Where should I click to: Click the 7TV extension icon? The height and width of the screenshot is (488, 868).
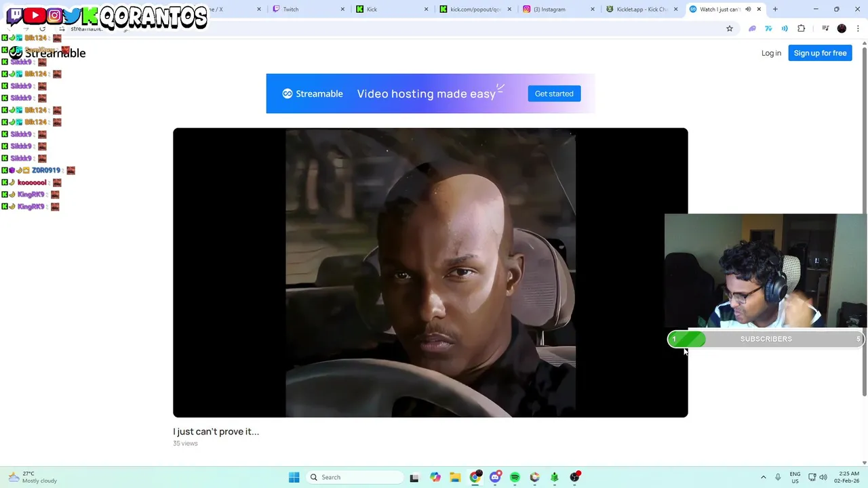coord(768,28)
